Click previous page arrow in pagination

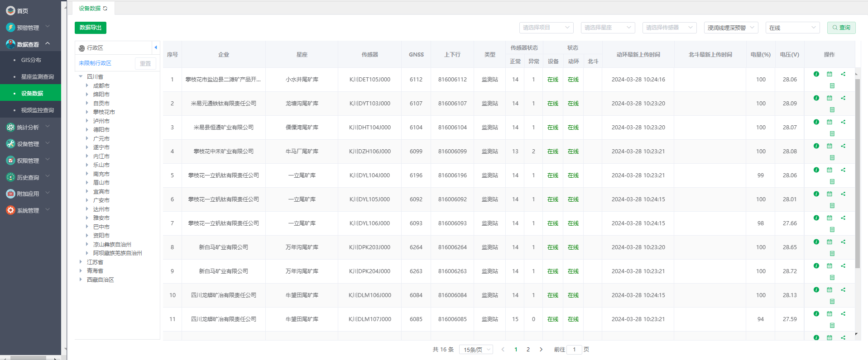(x=503, y=350)
